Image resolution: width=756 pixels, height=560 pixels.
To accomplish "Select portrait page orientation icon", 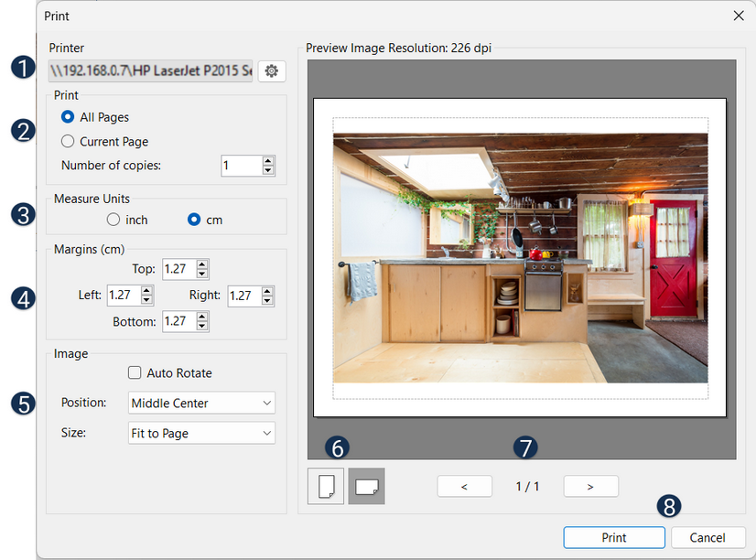I will [x=326, y=486].
